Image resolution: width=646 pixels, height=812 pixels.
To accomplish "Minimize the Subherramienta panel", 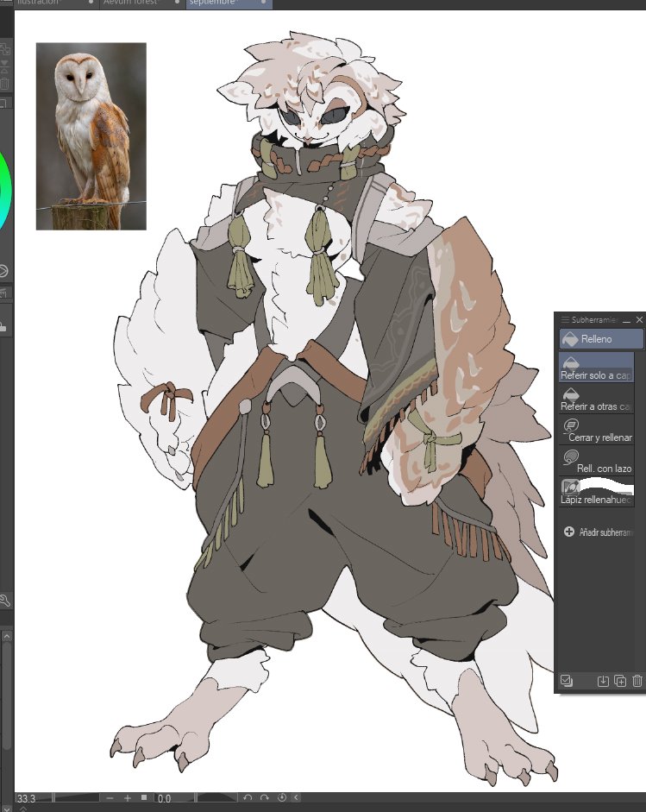I will [x=626, y=320].
